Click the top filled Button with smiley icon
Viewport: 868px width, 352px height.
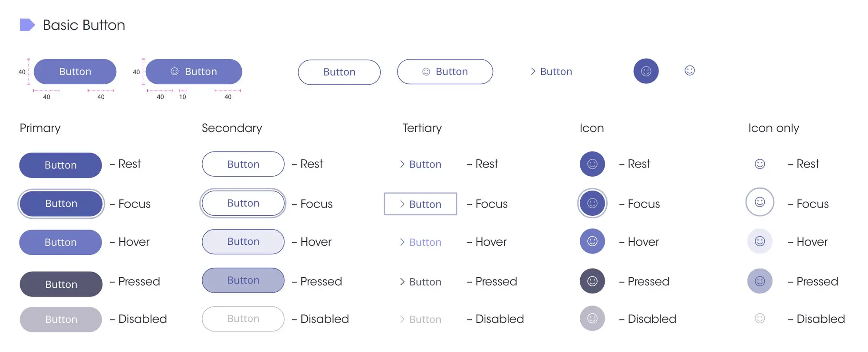[x=194, y=72]
